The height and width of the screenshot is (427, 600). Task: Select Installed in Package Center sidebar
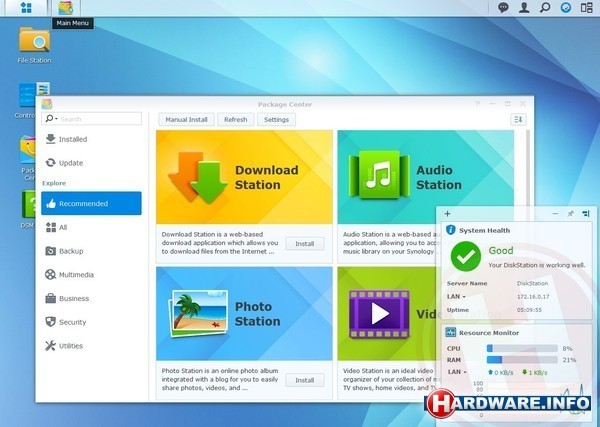click(x=91, y=139)
